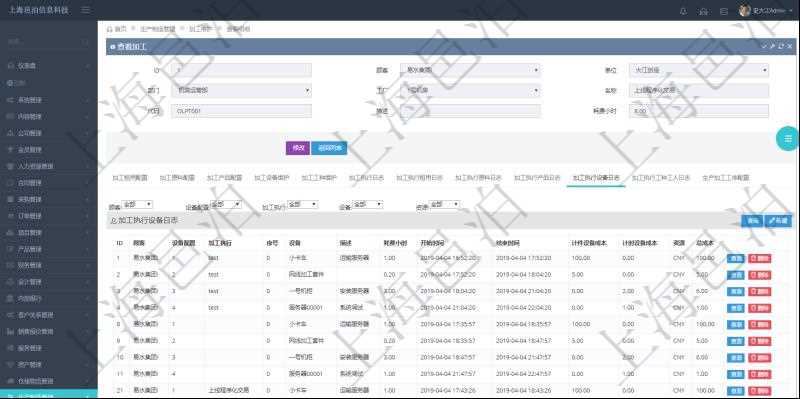Open the 资源 filter dropdown

pos(444,204)
